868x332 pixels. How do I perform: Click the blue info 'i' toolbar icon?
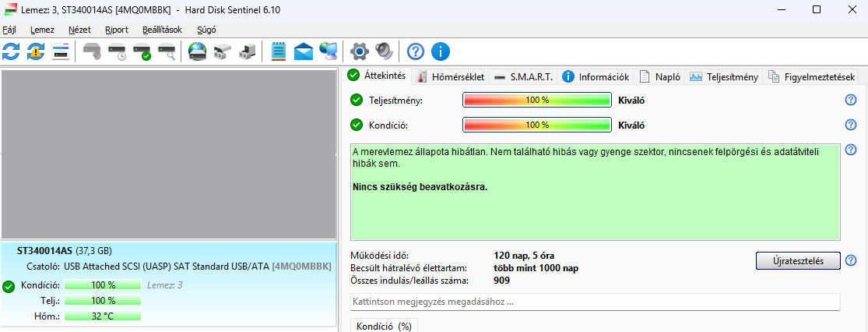pos(440,51)
